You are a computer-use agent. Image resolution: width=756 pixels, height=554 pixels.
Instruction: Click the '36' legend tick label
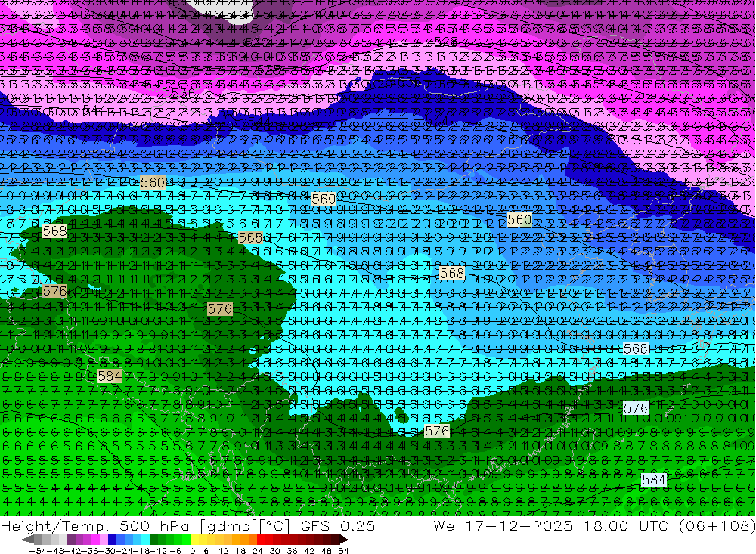[292, 551]
